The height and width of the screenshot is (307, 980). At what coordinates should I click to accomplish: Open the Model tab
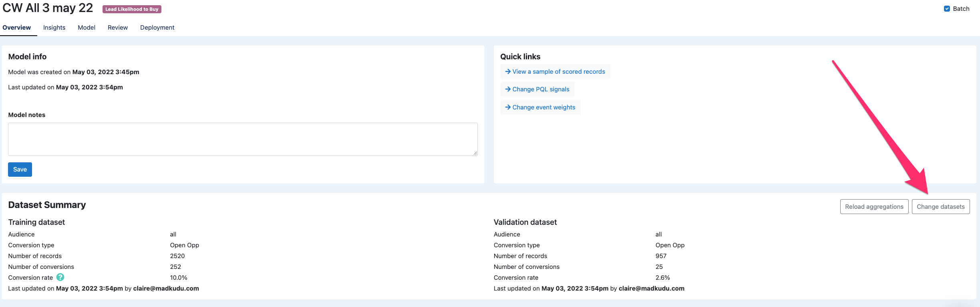tap(87, 28)
